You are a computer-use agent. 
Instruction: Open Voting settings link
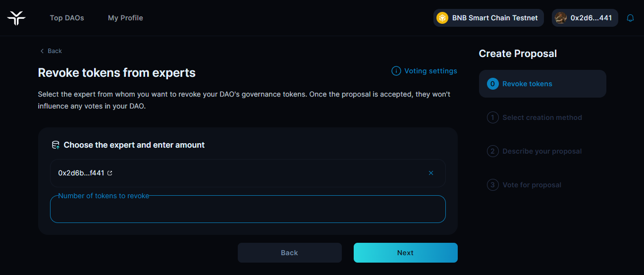[430, 71]
